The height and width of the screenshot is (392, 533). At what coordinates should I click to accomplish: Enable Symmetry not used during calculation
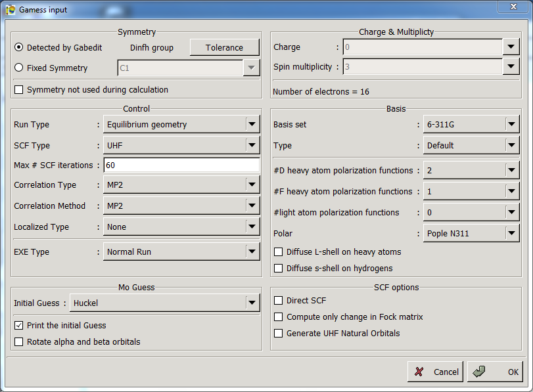pos(18,89)
